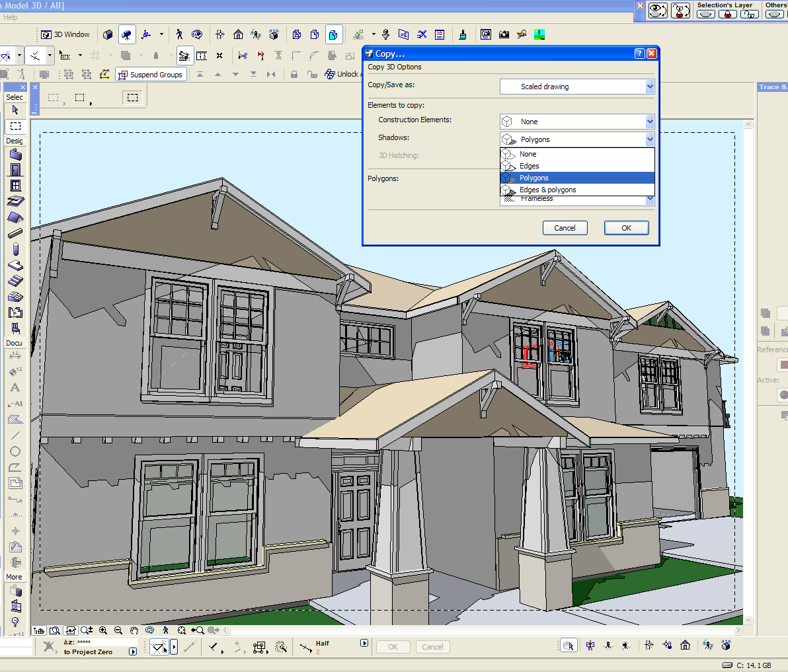Open the Construction Elements dropdown
788x672 pixels.
click(x=649, y=122)
